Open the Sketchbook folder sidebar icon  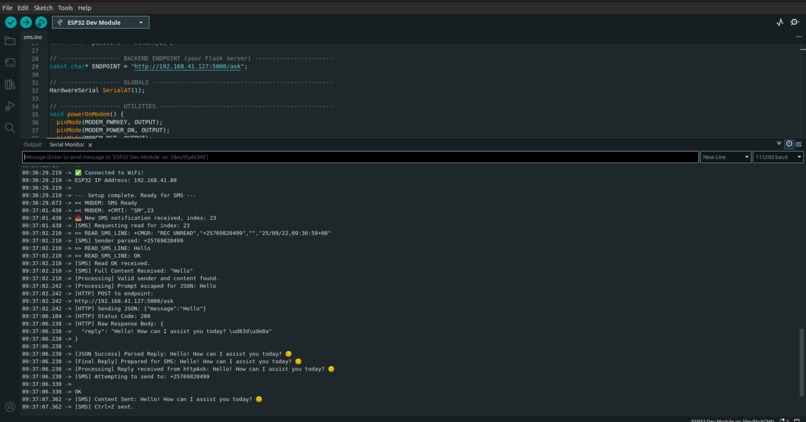click(10, 41)
